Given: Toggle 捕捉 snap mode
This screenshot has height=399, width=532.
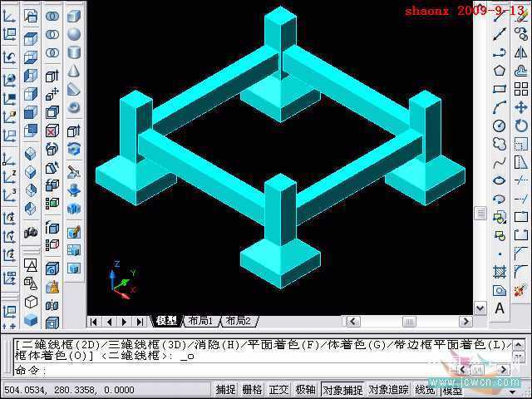Looking at the screenshot, I should (x=225, y=390).
